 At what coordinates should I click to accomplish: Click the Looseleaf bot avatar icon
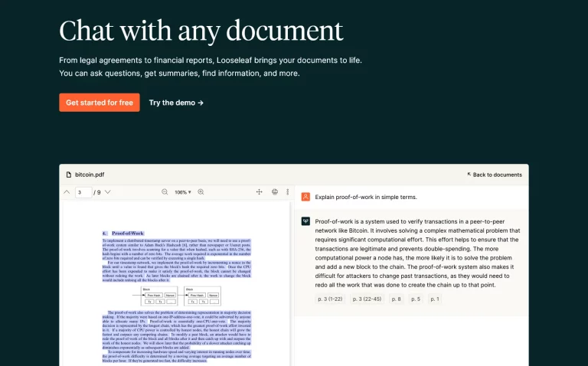coord(305,221)
